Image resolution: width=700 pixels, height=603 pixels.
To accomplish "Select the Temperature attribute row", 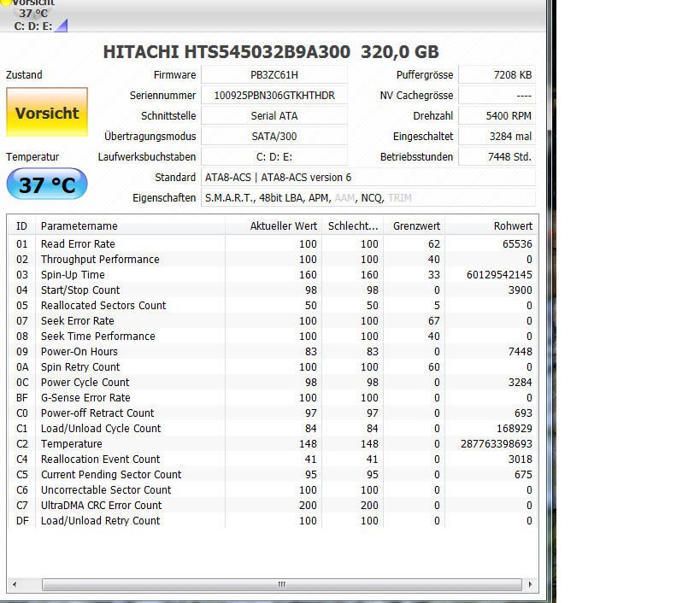I will (273, 444).
